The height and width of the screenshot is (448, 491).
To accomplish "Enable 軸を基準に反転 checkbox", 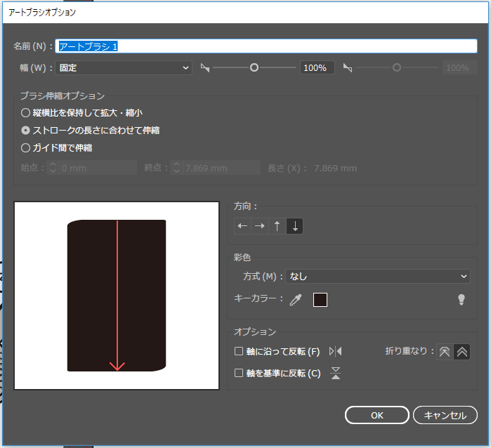I will point(239,373).
